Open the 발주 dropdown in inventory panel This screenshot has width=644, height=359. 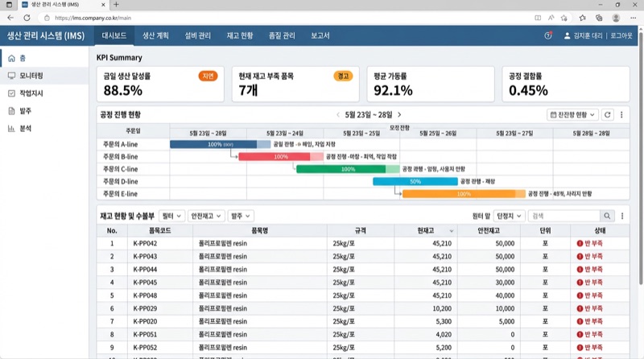pyautogui.click(x=240, y=216)
